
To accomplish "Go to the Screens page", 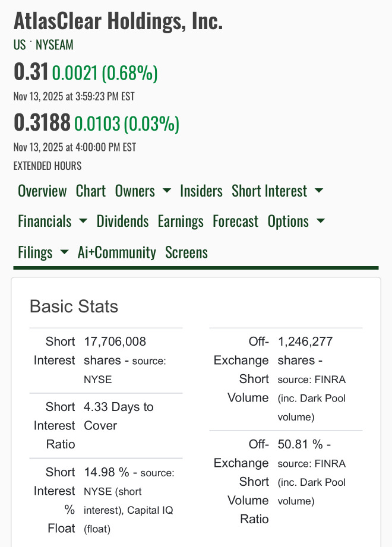I will [186, 252].
